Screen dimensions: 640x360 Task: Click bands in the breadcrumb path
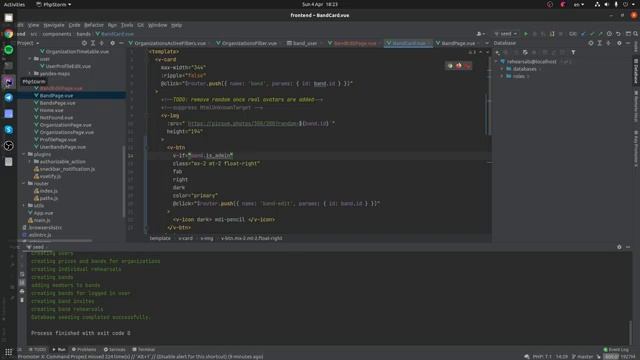click(83, 34)
